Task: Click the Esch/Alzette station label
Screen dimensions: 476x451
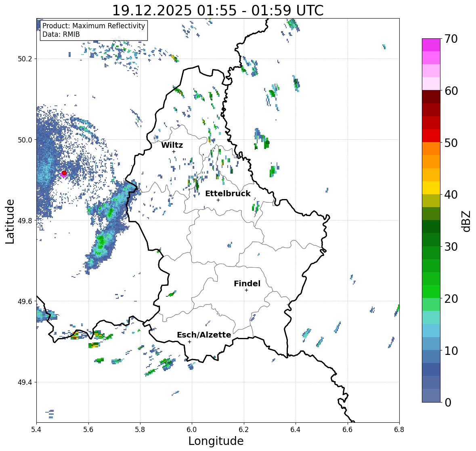Action: point(204,335)
